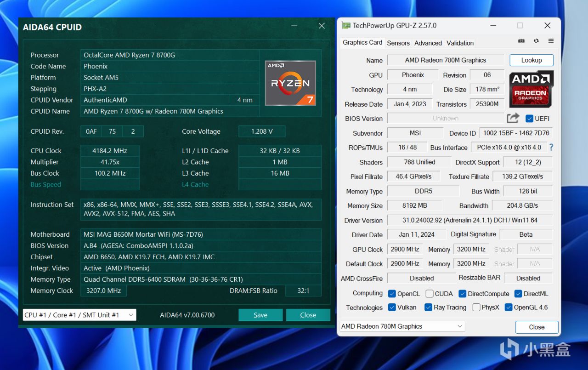Switch to the Graphics Card tab
This screenshot has width=588, height=370.
[362, 42]
